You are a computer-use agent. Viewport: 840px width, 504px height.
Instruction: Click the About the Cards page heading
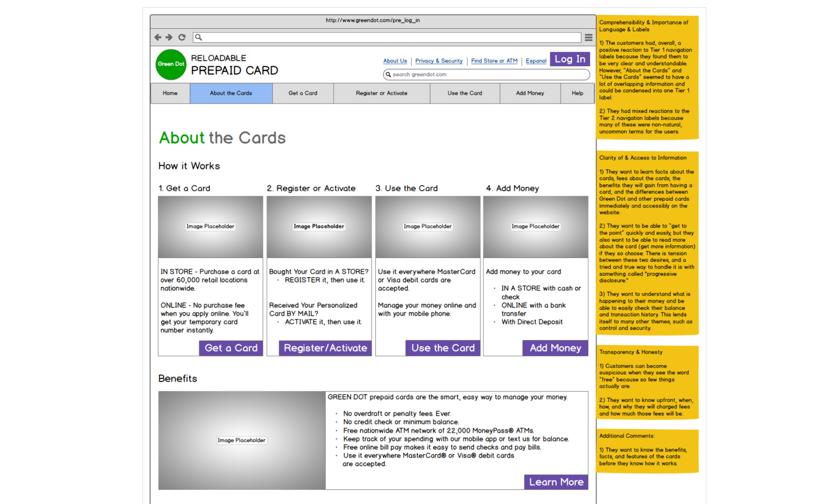pos(222,138)
